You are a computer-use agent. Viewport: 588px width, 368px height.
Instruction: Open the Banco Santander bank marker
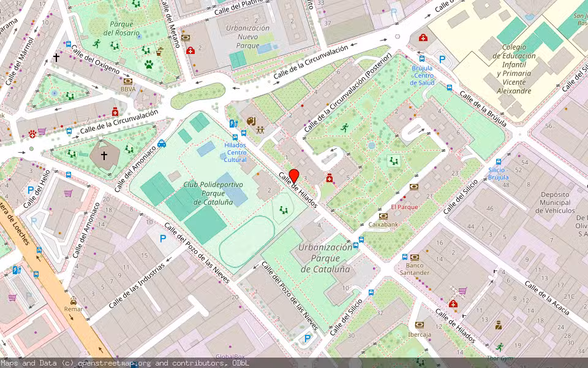point(414,257)
